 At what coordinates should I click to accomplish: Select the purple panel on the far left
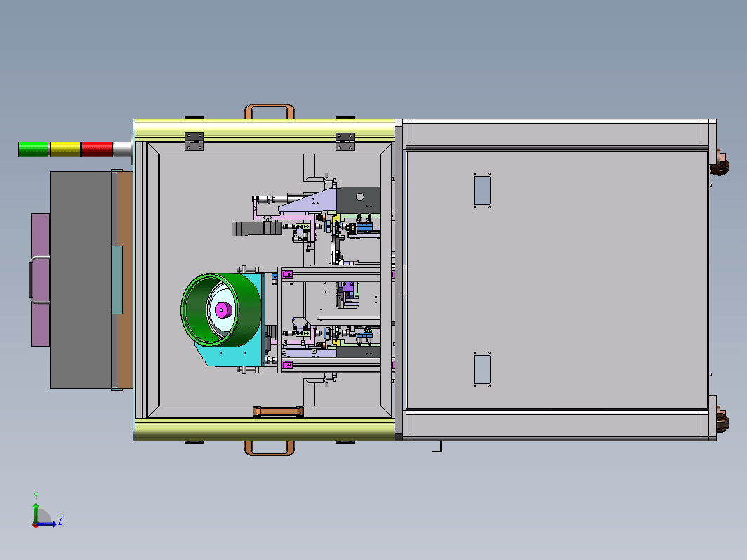(41, 280)
